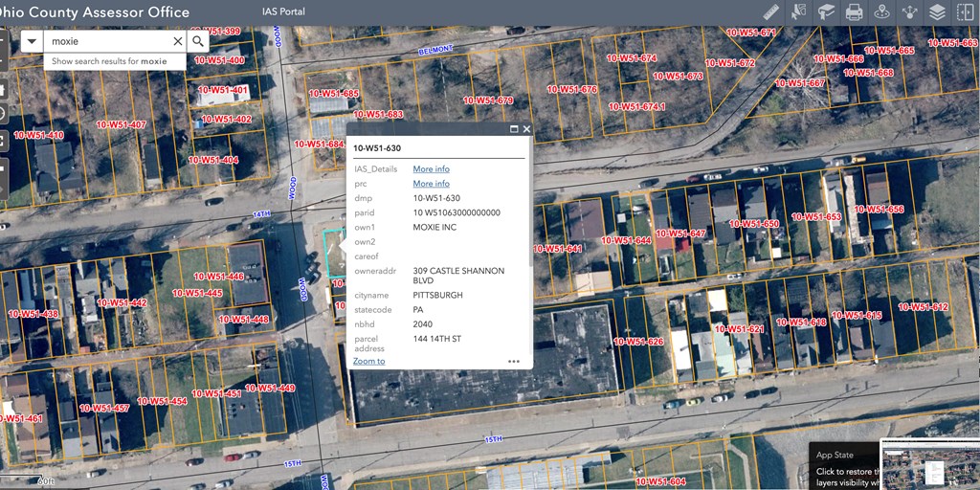
Task: Click the IAS Portal header link
Action: 283,11
